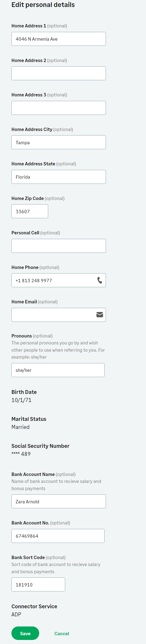Image resolution: width=146 pixels, height=644 pixels.
Task: Click the masked Social Security Number value
Action: point(21,454)
